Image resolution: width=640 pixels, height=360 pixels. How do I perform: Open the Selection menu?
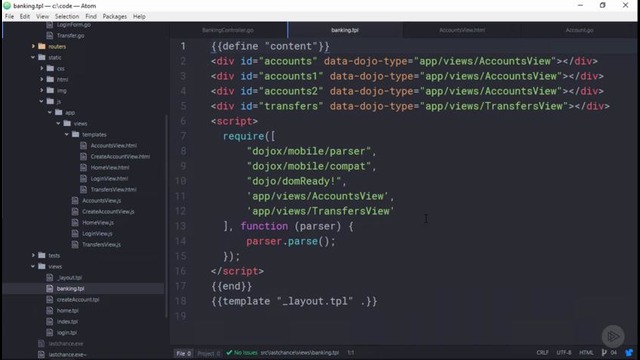[x=67, y=16]
